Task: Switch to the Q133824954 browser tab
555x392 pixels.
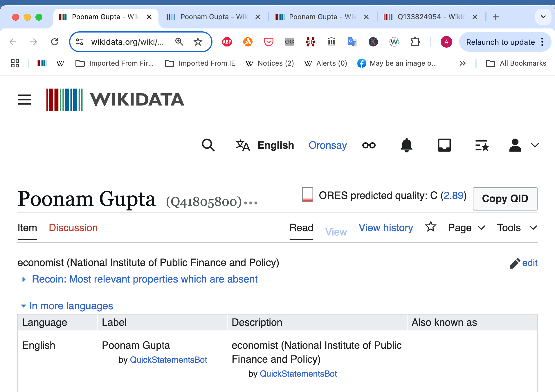Action: pos(430,17)
